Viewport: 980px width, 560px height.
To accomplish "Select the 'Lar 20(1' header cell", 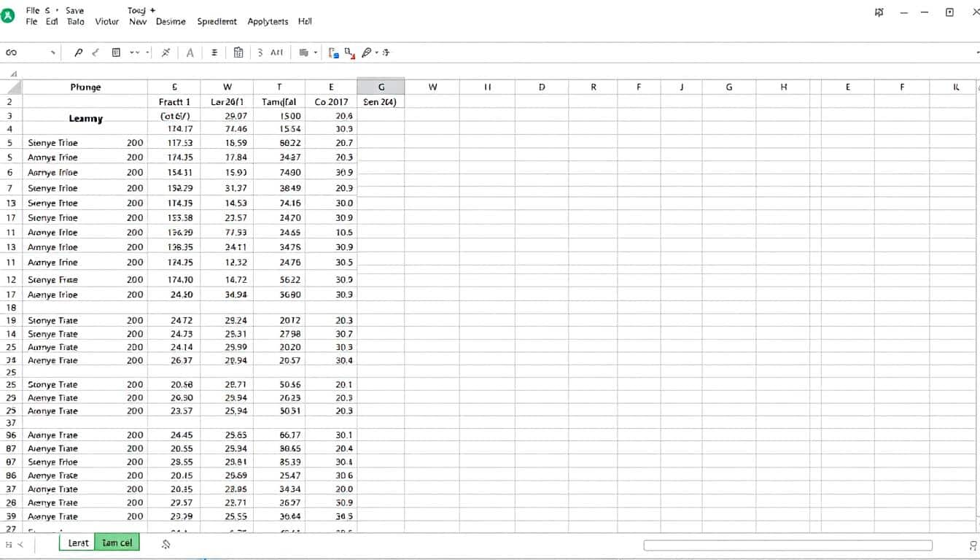I will [227, 102].
